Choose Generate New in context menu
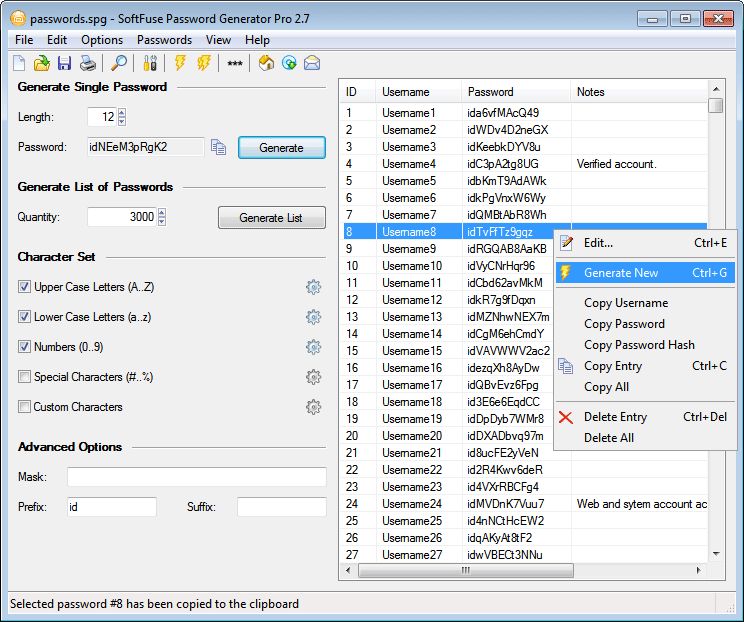 point(645,273)
